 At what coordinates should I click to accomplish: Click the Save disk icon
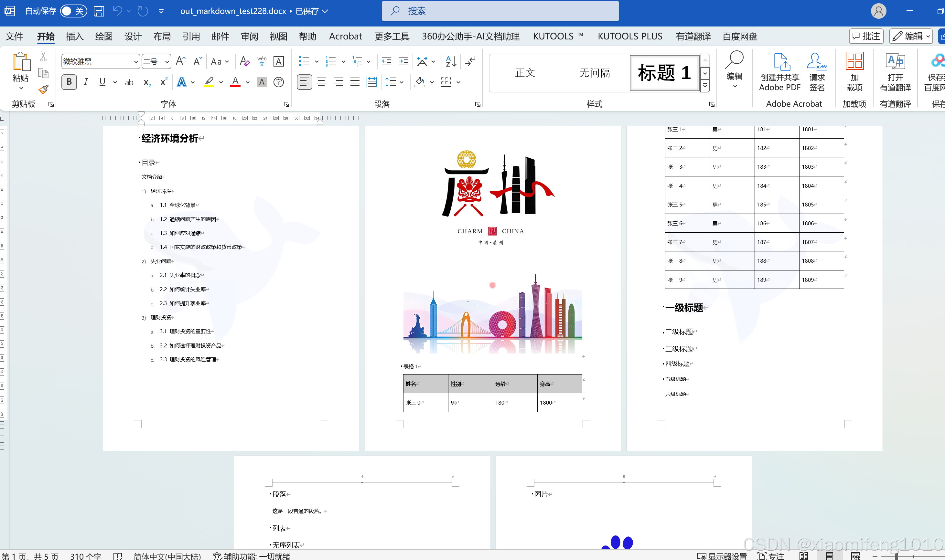[99, 11]
